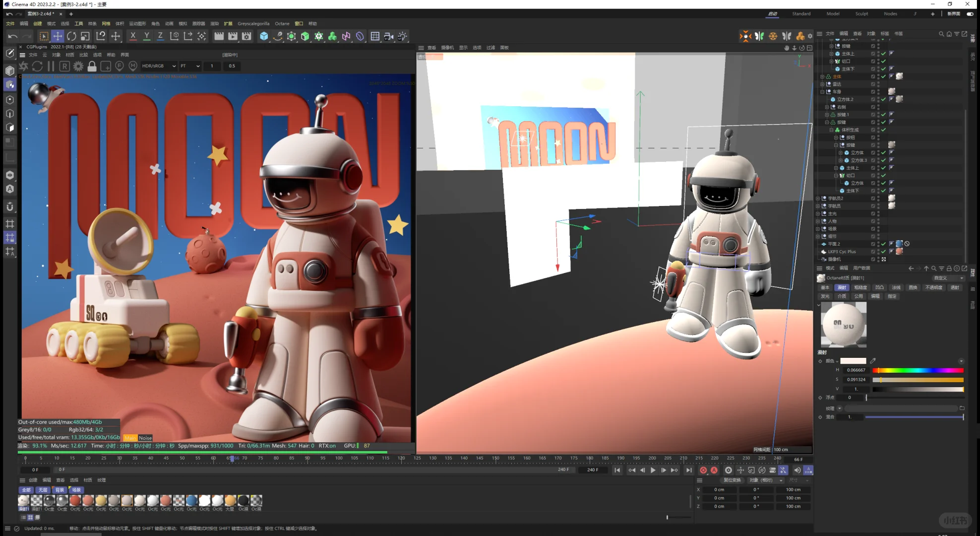Collapse the 车身 tree item
Image resolution: width=980 pixels, height=536 pixels.
point(822,92)
